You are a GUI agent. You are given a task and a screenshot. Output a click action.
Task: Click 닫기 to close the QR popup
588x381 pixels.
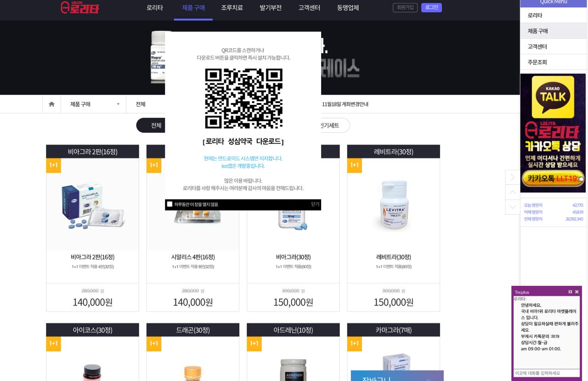click(315, 205)
